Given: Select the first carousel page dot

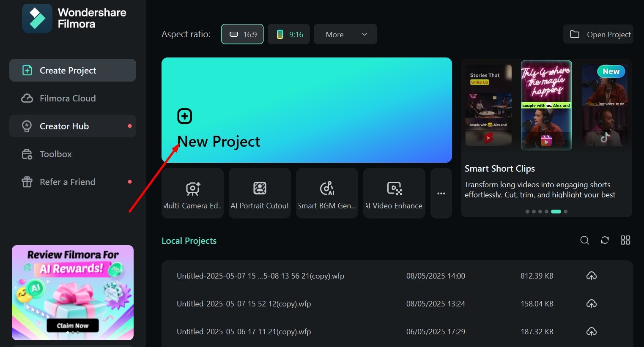Looking at the screenshot, I should (527, 211).
